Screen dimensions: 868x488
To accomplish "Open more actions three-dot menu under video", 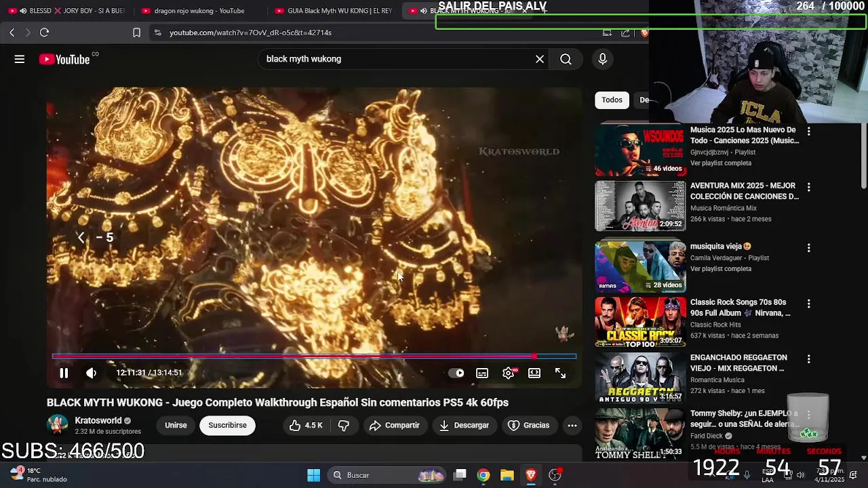I will (572, 425).
